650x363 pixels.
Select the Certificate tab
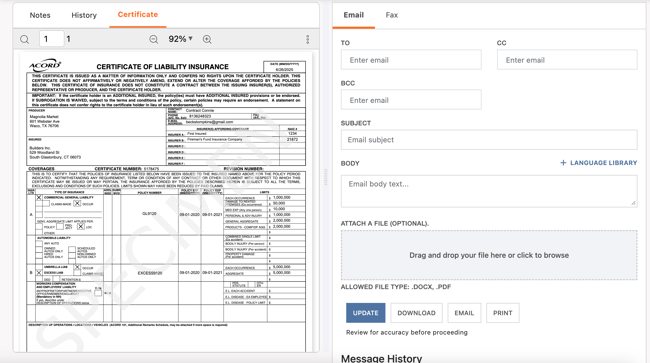tap(138, 15)
